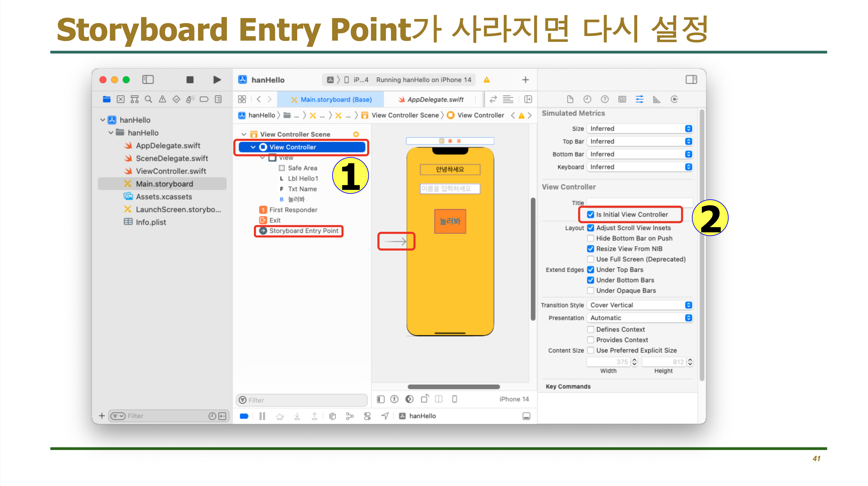
Task: Click the Stop button in toolbar
Action: point(190,80)
